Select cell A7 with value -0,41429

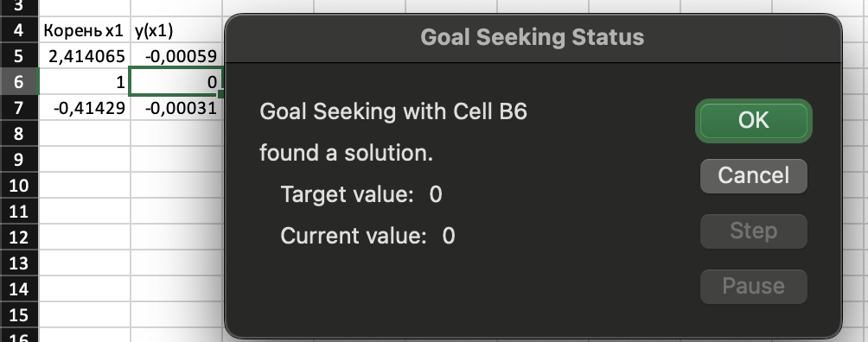point(85,108)
